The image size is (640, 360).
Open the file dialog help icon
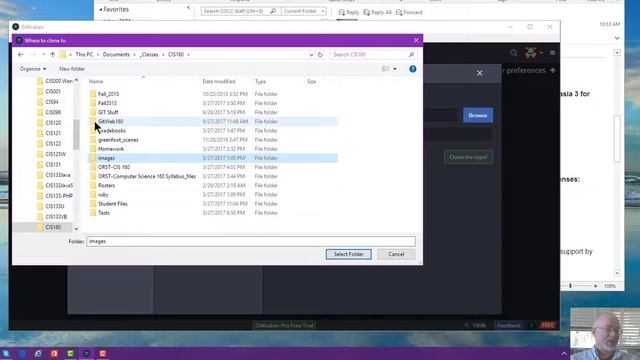tap(413, 69)
